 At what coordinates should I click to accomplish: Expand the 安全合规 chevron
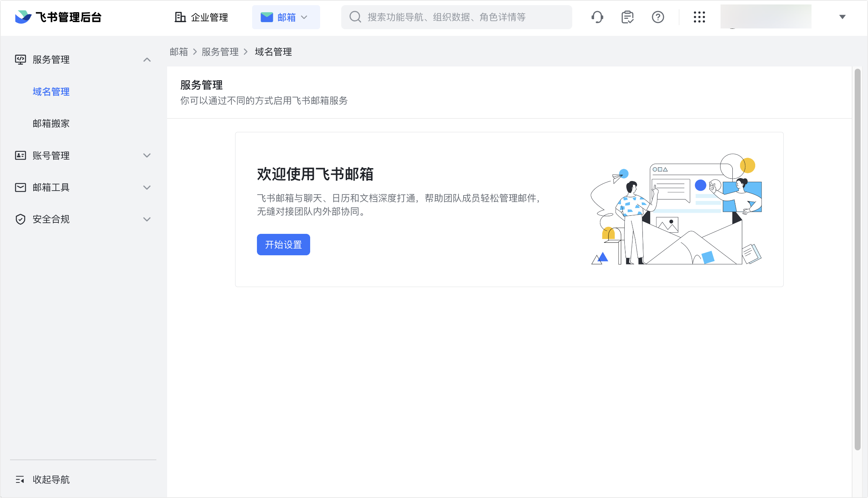(147, 219)
